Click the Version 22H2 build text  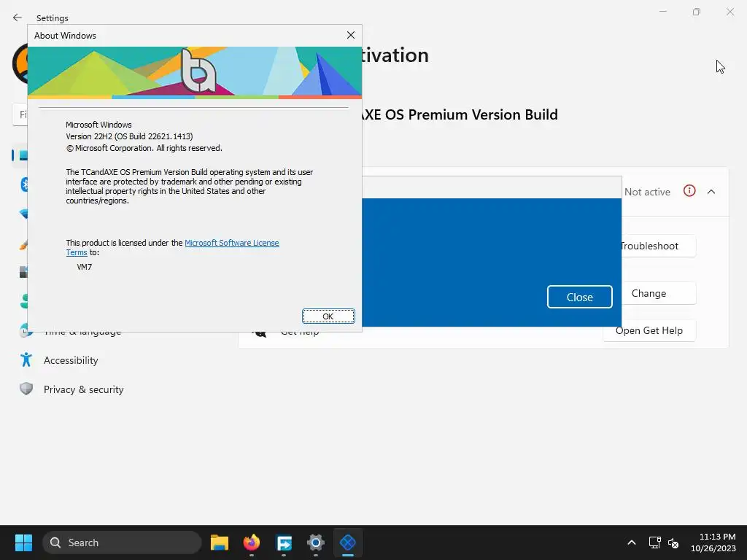(129, 136)
